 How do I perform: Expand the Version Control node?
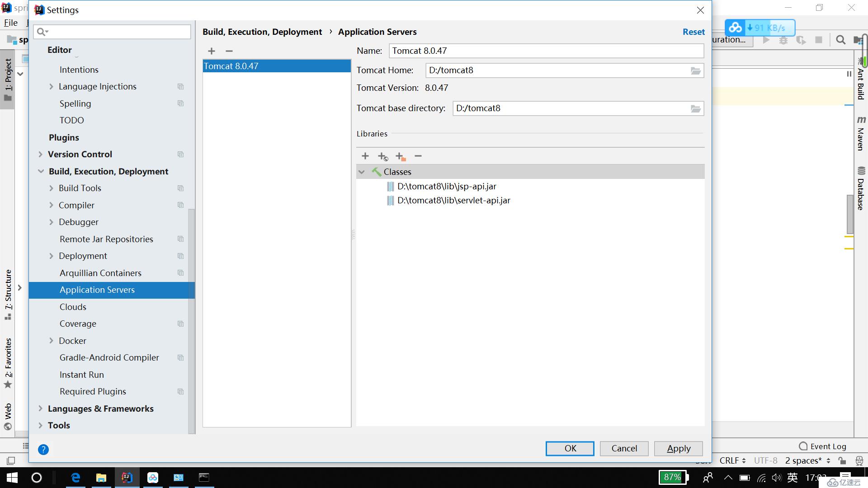tap(40, 155)
